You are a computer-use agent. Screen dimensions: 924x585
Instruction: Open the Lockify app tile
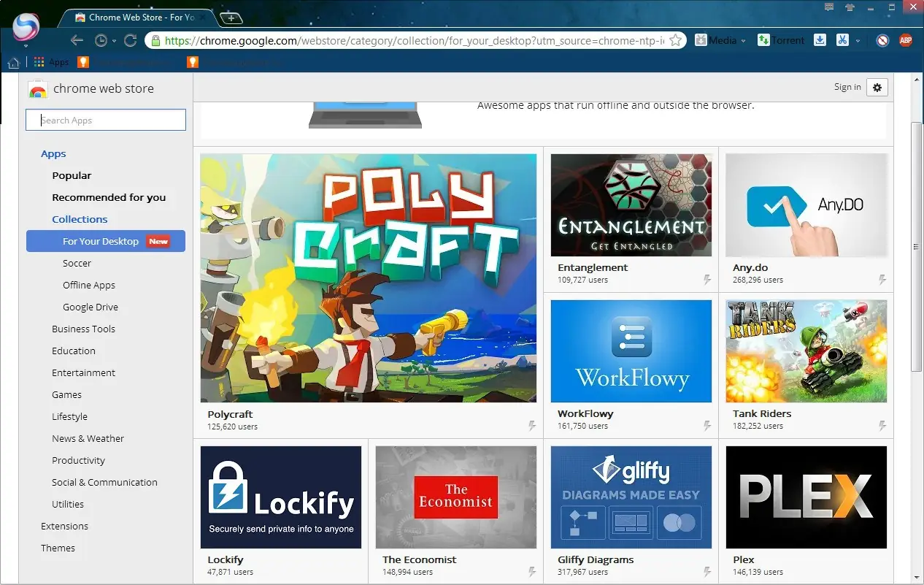[281, 511]
